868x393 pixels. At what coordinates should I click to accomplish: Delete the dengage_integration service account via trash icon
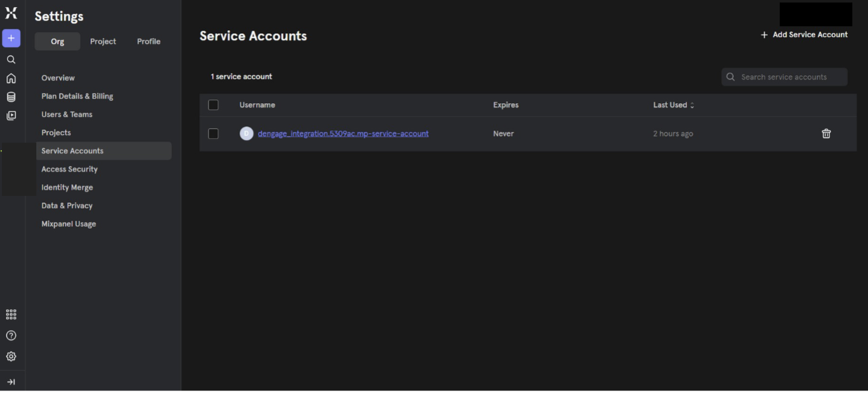coord(826,133)
